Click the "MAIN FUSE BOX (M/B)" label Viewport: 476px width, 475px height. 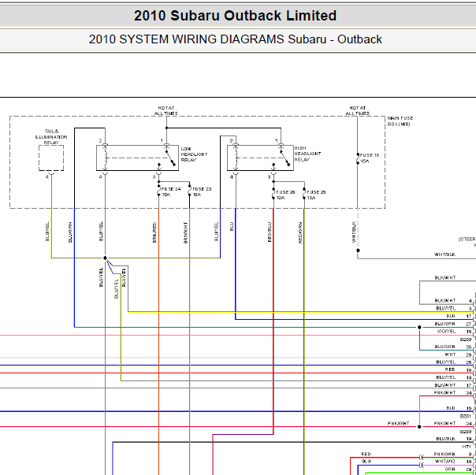pyautogui.click(x=400, y=121)
